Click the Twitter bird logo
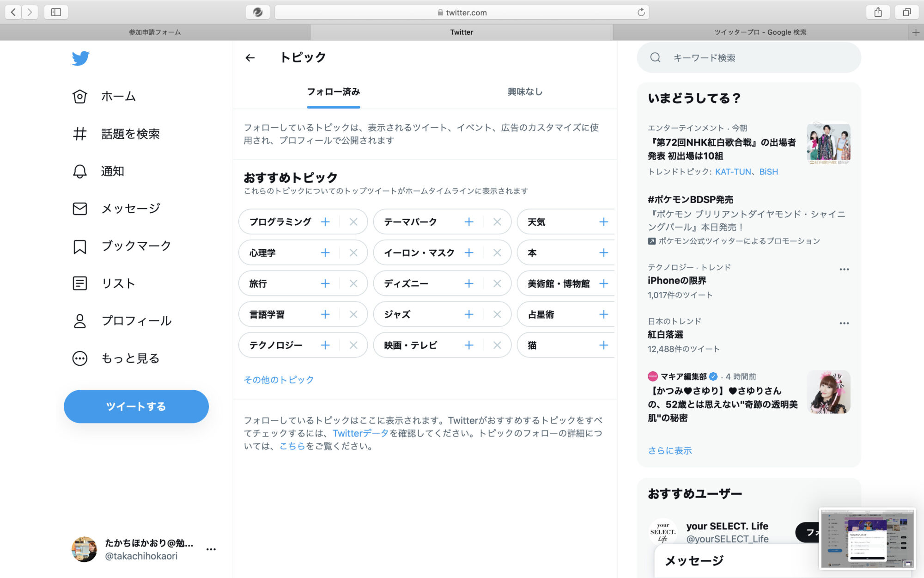The width and height of the screenshot is (924, 578). coord(80,58)
